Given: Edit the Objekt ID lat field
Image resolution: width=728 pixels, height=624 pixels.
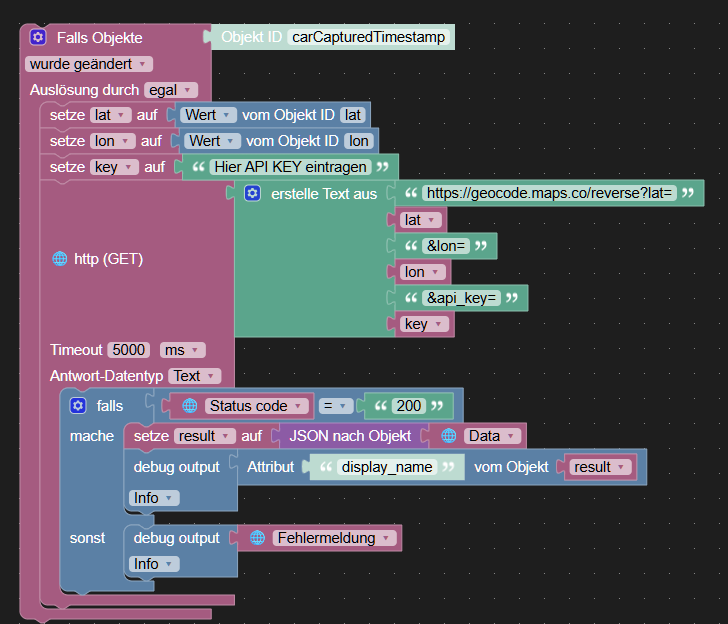Looking at the screenshot, I should [352, 115].
